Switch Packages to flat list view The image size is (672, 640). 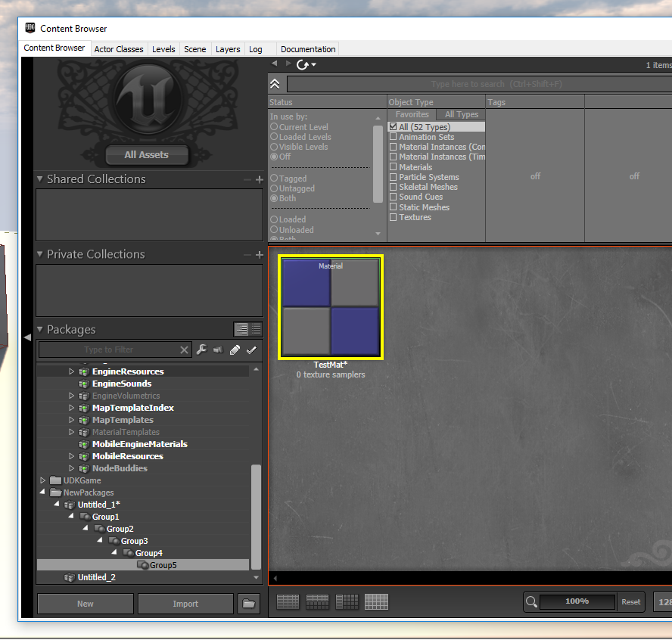(x=257, y=329)
